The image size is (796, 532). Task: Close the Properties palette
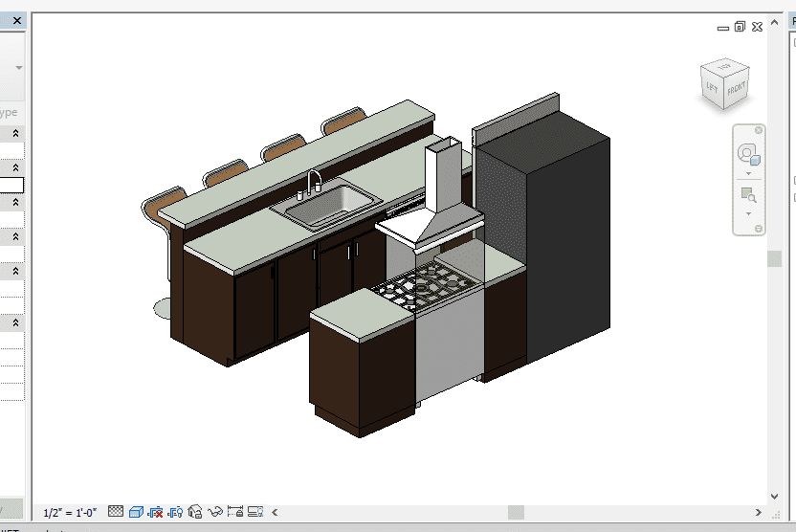click(x=16, y=20)
